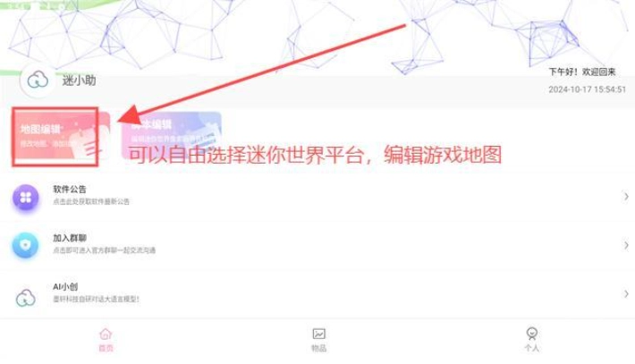The height and width of the screenshot is (364, 635).
Task: Expand the 软件公告 row chevron
Action: click(x=626, y=197)
